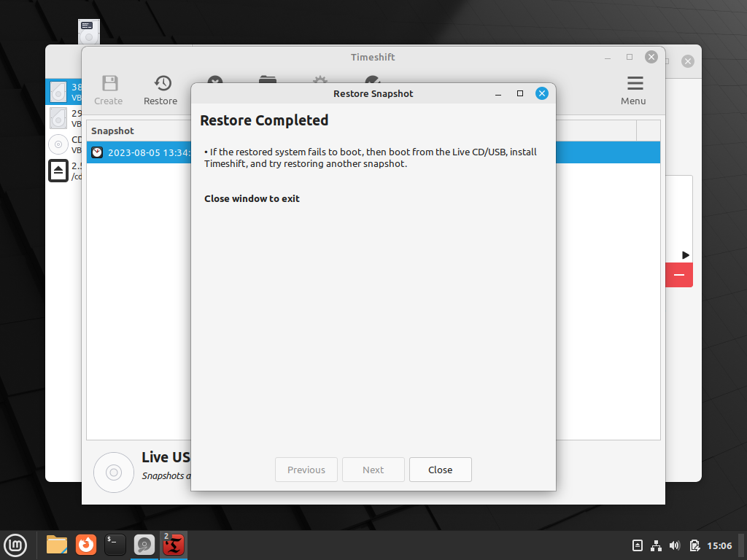Image resolution: width=747 pixels, height=560 pixels.
Task: Open the Files manager from the panel
Action: pyautogui.click(x=57, y=545)
